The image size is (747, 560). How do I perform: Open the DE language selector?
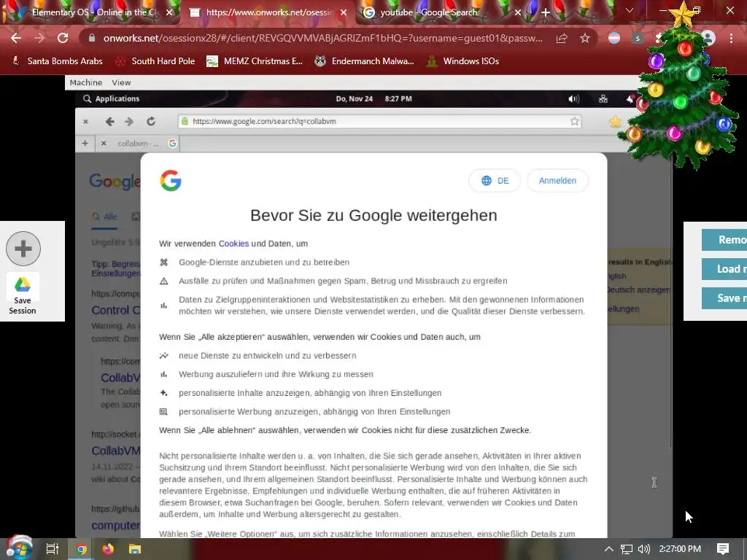pos(495,181)
